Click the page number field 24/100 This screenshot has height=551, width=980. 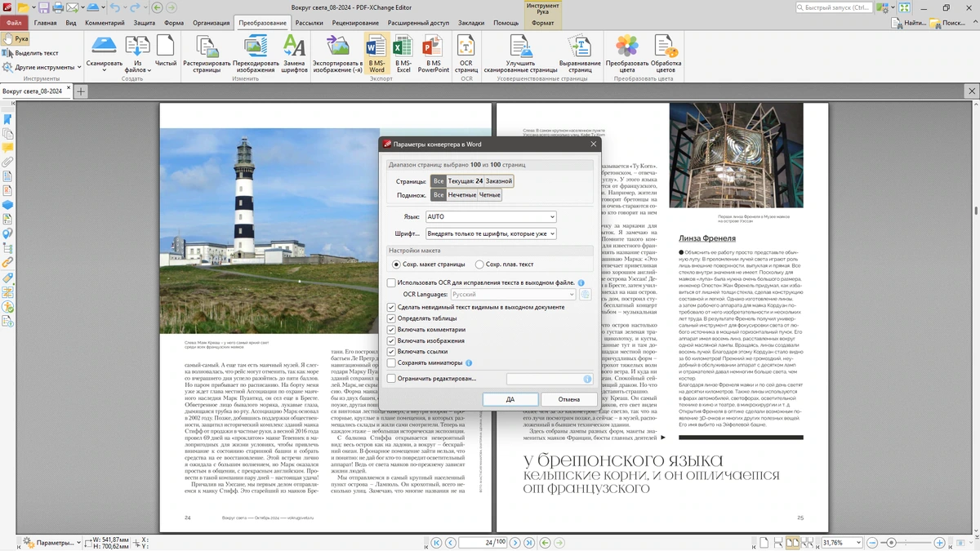(483, 543)
